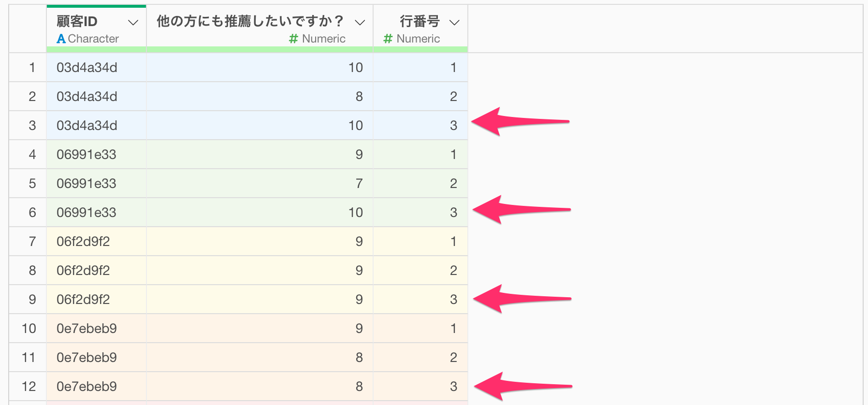Click cell 03d4a34d in row 1

pyautogui.click(x=87, y=68)
